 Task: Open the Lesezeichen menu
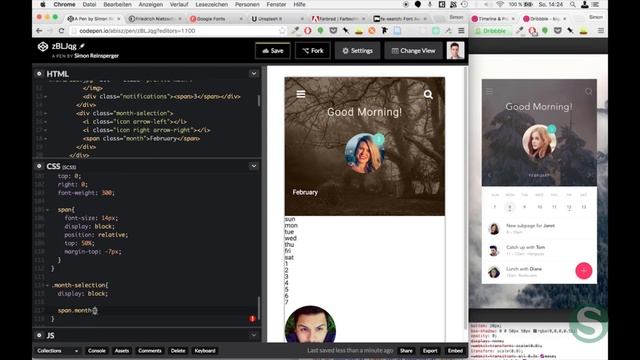coord(211,4)
